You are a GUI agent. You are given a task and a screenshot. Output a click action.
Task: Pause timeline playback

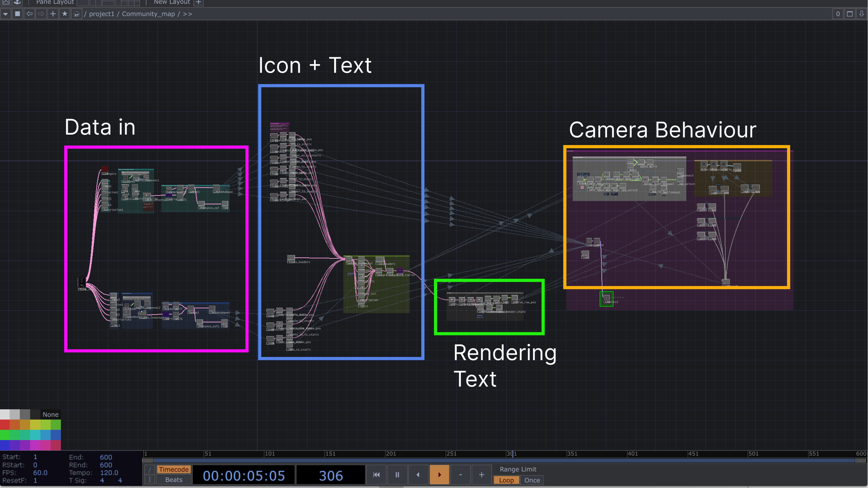(x=397, y=475)
